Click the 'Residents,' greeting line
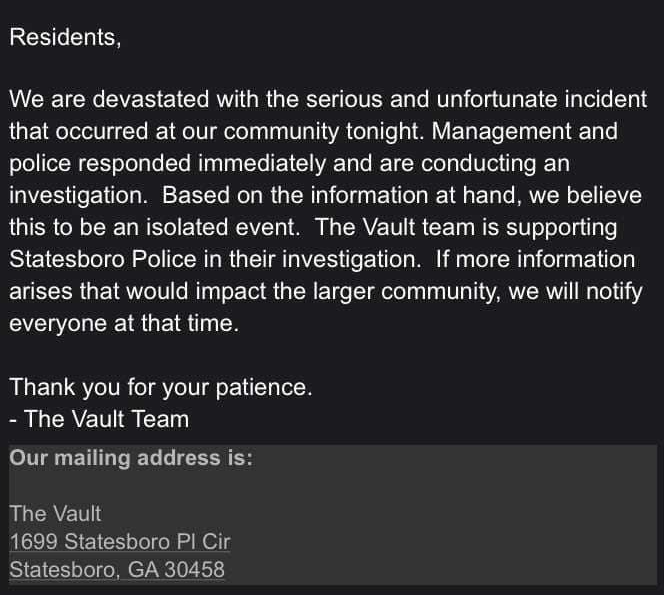The image size is (664, 595). pos(65,38)
